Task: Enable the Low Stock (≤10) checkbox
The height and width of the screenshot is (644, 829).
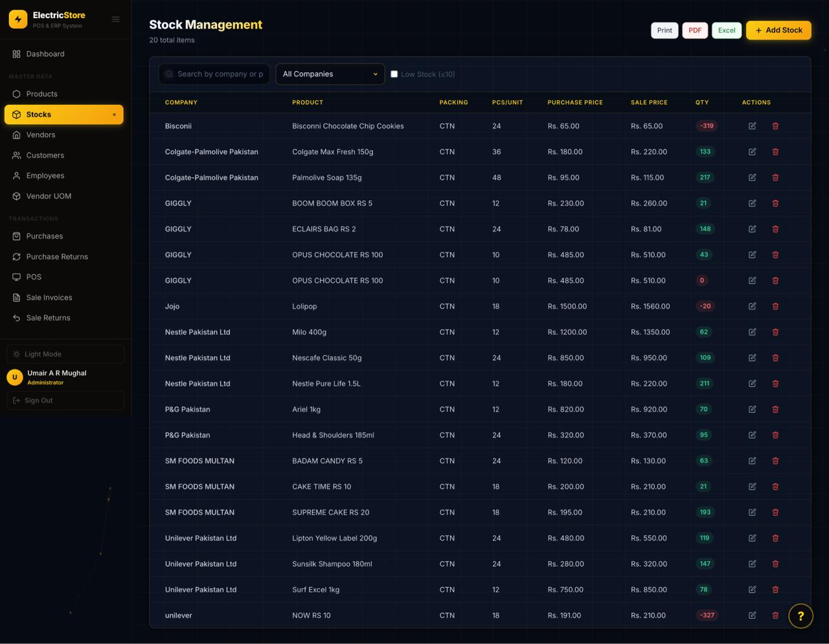Action: coord(394,74)
